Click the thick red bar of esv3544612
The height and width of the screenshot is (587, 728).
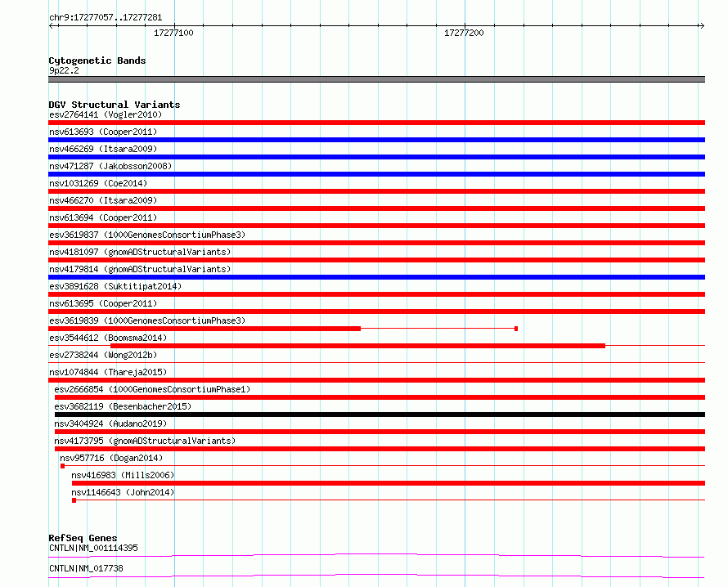pos(357,346)
